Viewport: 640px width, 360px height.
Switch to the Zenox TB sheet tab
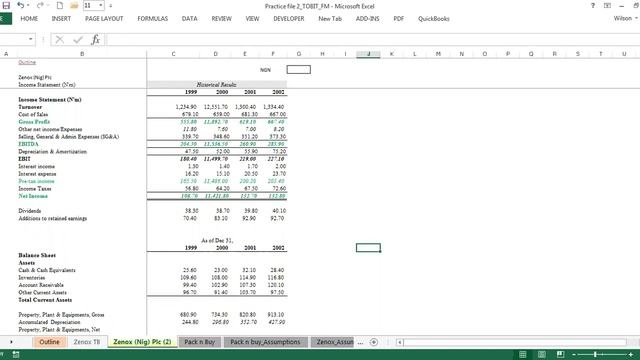click(87, 342)
